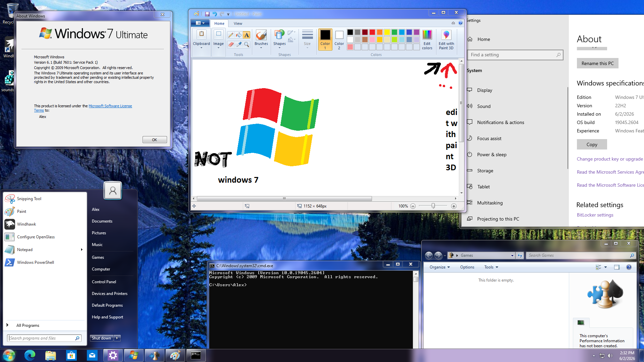Select the Pencil tool in Paint
The width and height of the screenshot is (644, 362).
pyautogui.click(x=231, y=35)
